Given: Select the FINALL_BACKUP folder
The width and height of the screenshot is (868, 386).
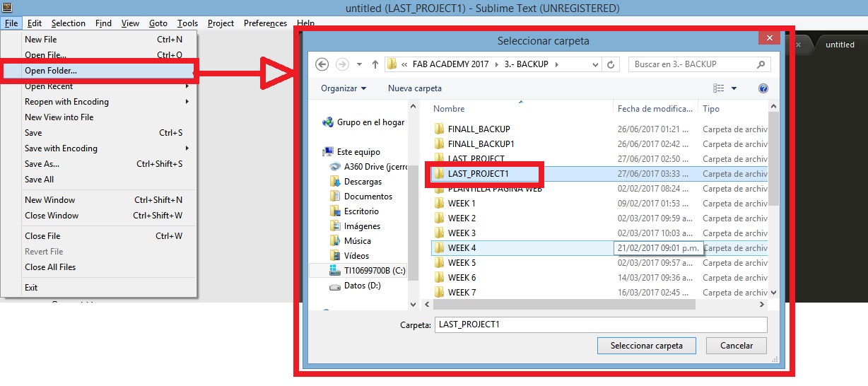Looking at the screenshot, I should point(472,129).
